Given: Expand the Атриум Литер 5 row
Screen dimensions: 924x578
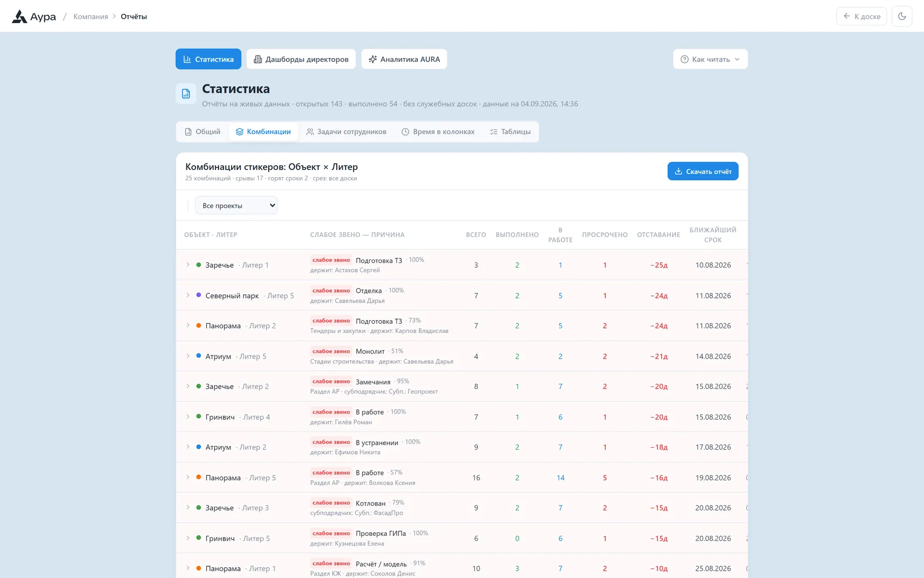Looking at the screenshot, I should (x=188, y=356).
